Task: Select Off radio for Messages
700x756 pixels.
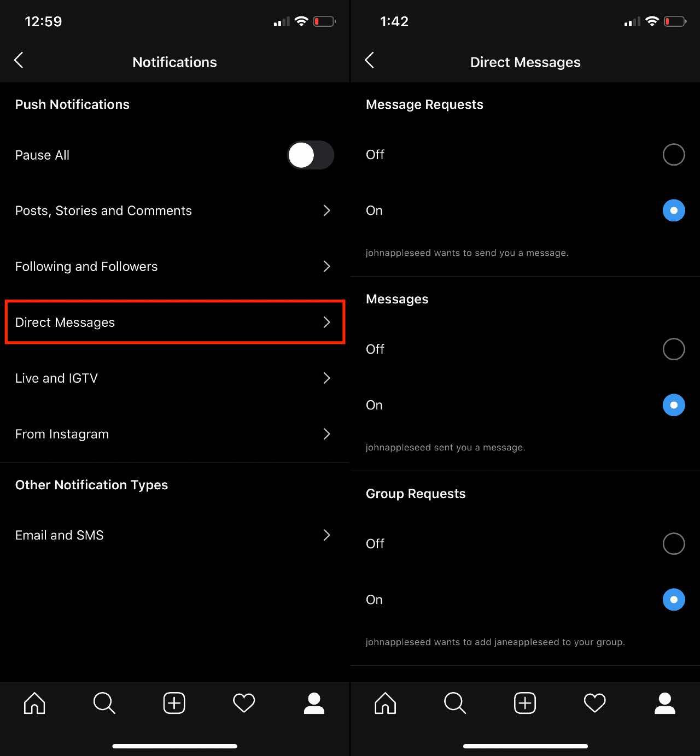Action: pos(674,349)
